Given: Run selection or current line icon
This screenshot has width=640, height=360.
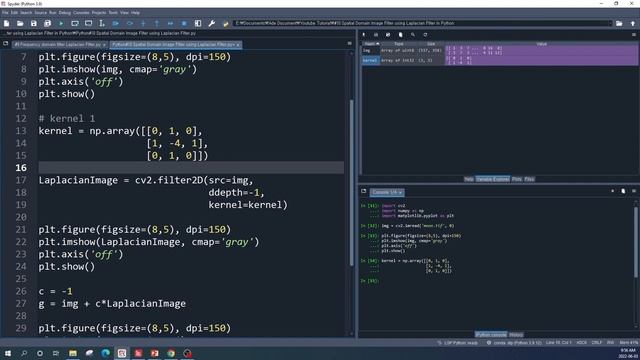Looking at the screenshot, I should coord(102,24).
